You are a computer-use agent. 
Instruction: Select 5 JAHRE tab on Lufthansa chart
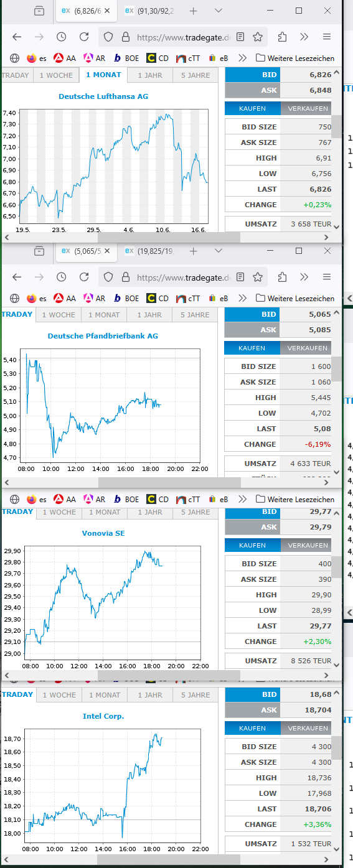pyautogui.click(x=195, y=75)
